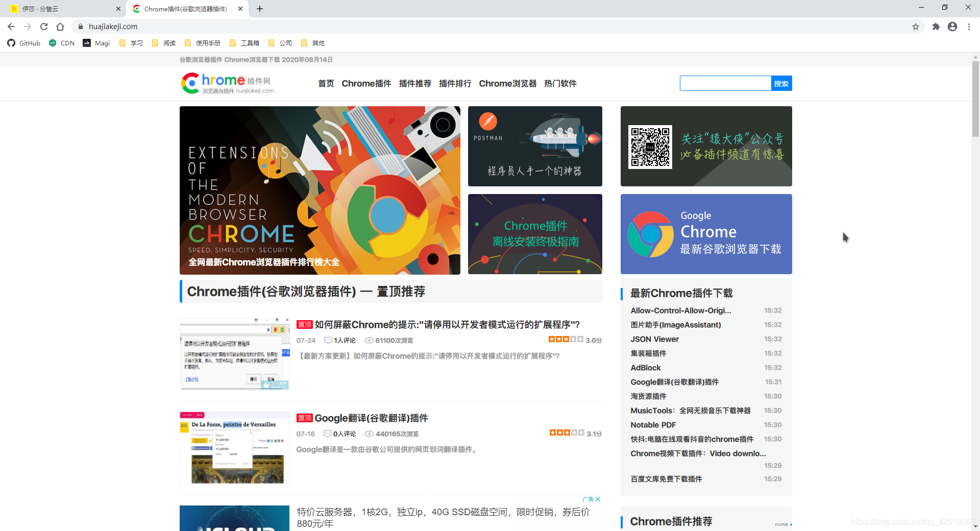Screen dimensions: 980x531
Task: Close the Chrome插件 tab
Action: pos(240,9)
